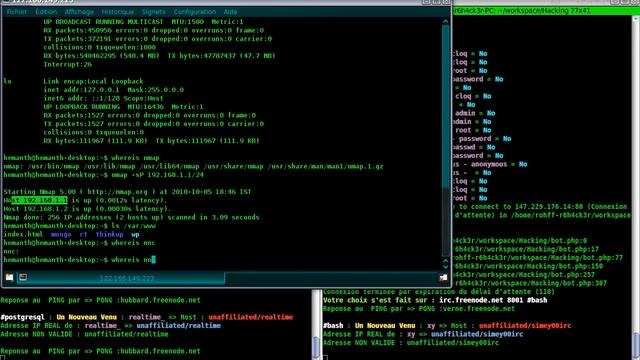Click the 'ls /var/www' command

133,226
